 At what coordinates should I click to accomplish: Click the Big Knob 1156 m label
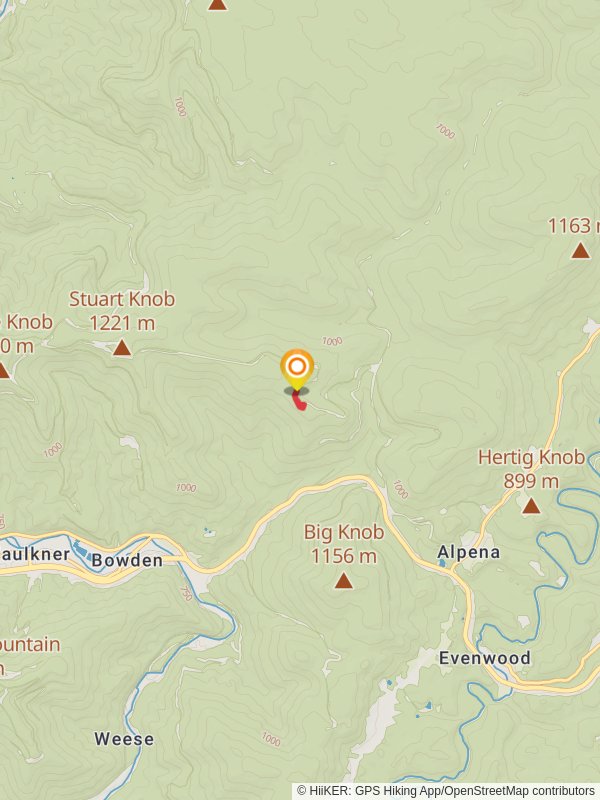[344, 544]
